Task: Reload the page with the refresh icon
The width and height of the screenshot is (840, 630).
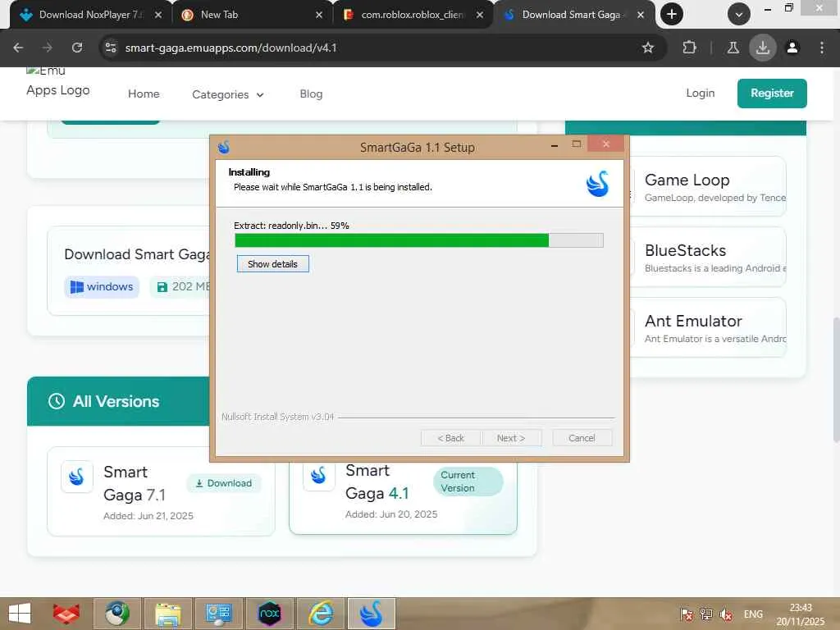Action: 77,48
